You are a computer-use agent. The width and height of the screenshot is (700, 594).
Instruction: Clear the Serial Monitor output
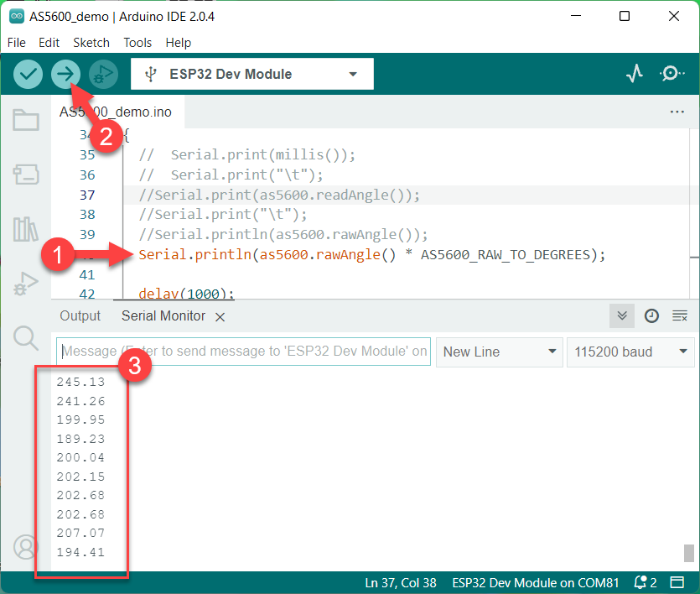pyautogui.click(x=680, y=315)
